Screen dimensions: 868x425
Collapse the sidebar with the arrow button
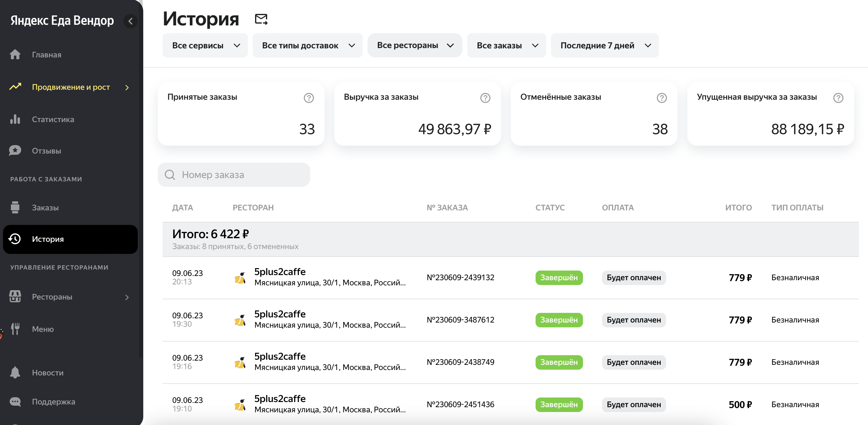coord(130,21)
